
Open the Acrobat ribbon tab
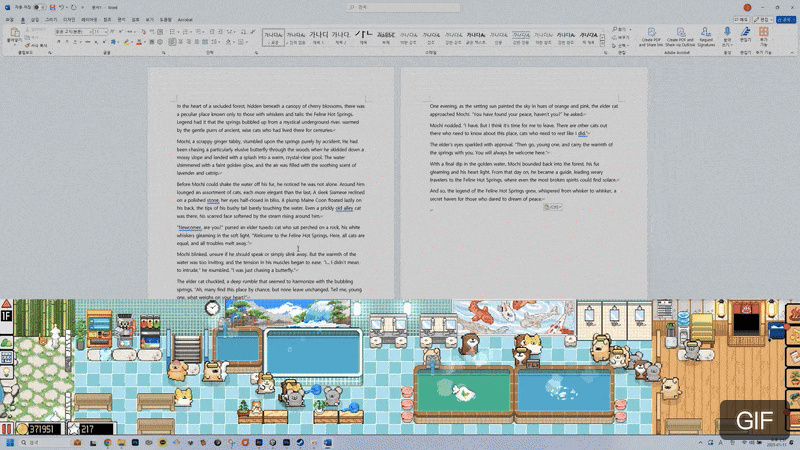(x=186, y=19)
